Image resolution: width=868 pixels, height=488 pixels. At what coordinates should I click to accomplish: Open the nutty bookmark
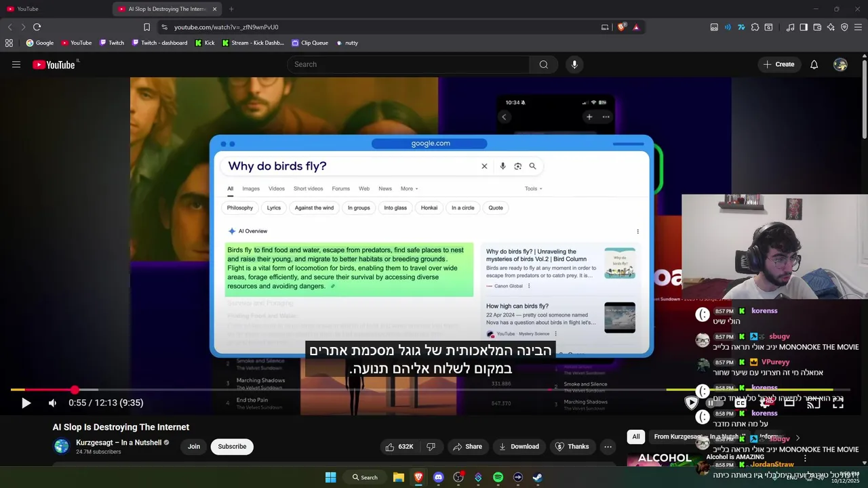347,43
